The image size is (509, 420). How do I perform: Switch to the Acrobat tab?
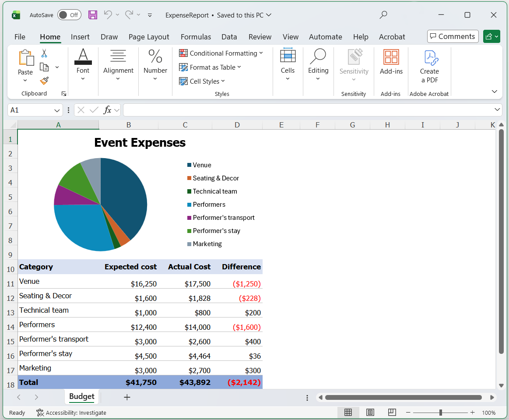pos(392,37)
